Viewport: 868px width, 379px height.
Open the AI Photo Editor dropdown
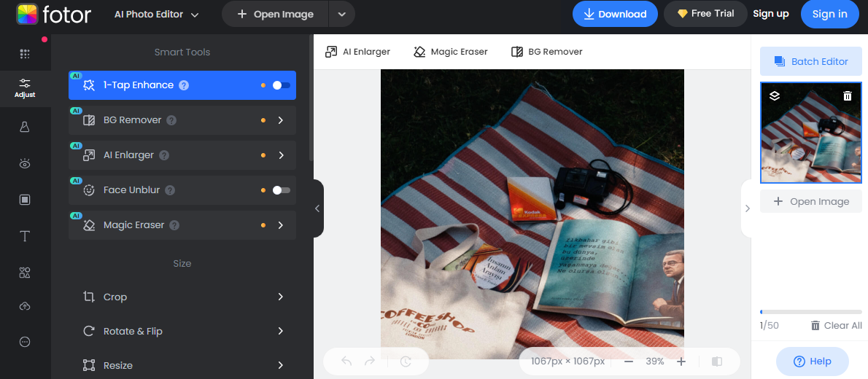[x=156, y=15]
